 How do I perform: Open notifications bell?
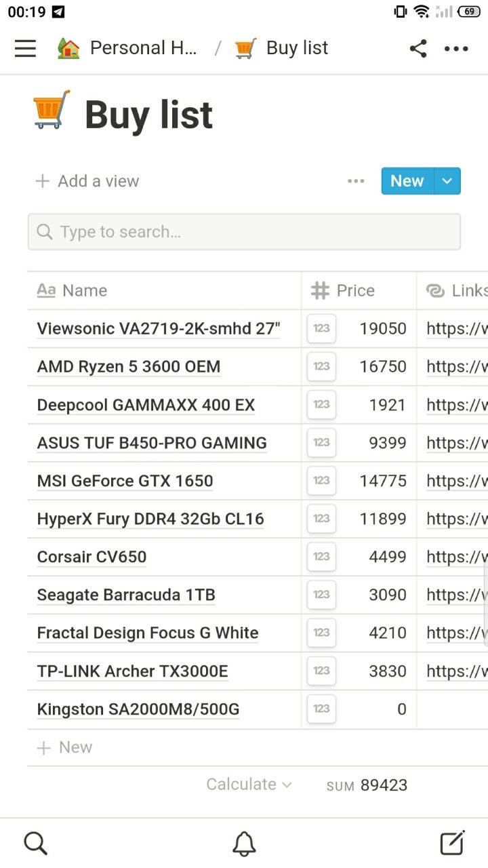pyautogui.click(x=244, y=843)
